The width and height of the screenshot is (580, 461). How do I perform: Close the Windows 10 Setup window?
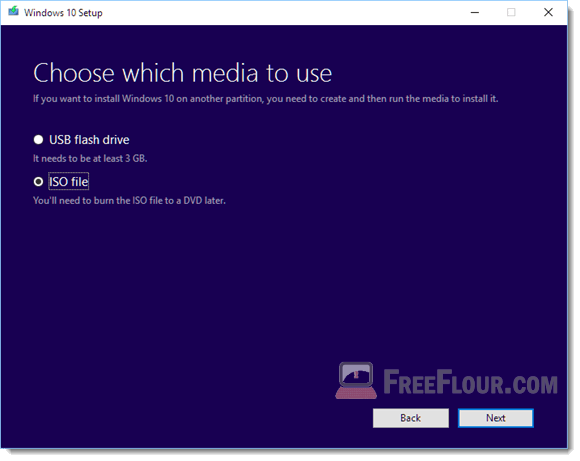[548, 12]
